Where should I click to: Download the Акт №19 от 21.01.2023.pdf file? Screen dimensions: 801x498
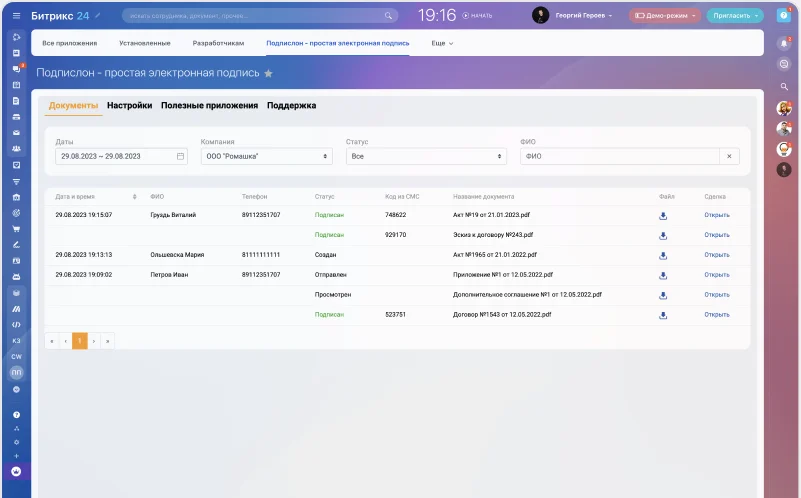coord(663,216)
